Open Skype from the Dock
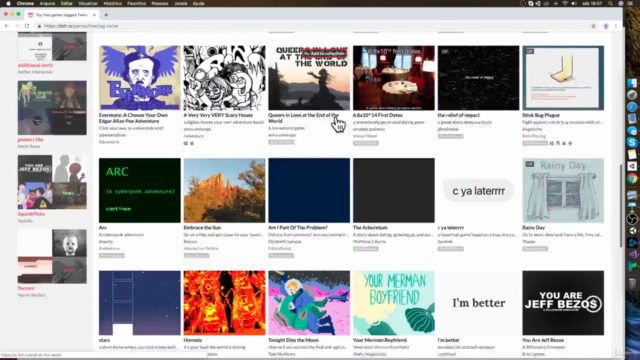Viewport: 640px width, 360px height. point(632,142)
